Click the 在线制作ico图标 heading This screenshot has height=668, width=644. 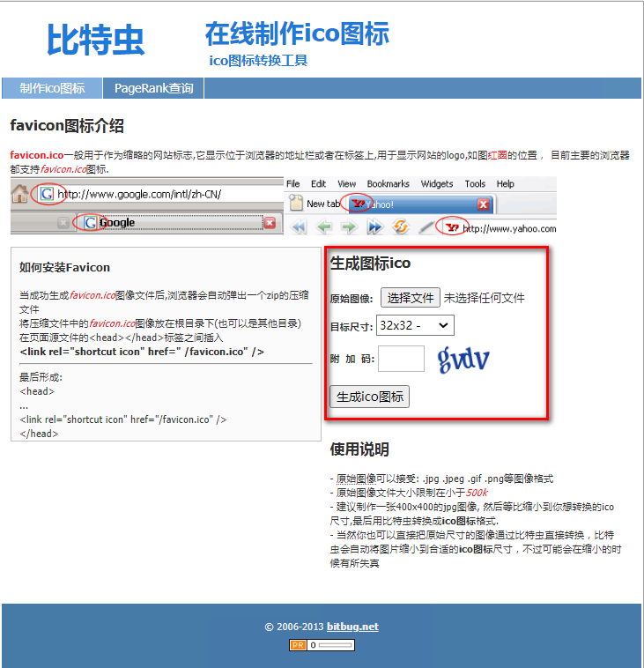coord(297,33)
